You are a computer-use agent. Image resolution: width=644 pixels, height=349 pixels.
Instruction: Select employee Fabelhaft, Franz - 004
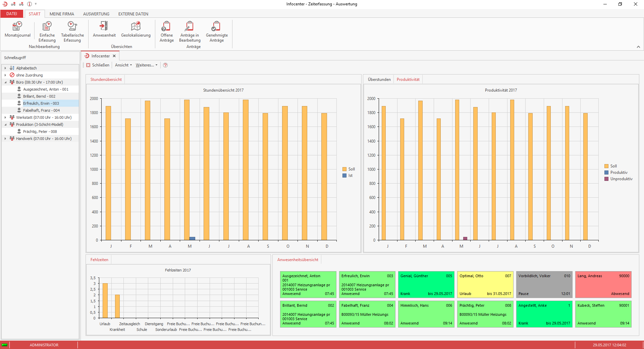pos(41,110)
